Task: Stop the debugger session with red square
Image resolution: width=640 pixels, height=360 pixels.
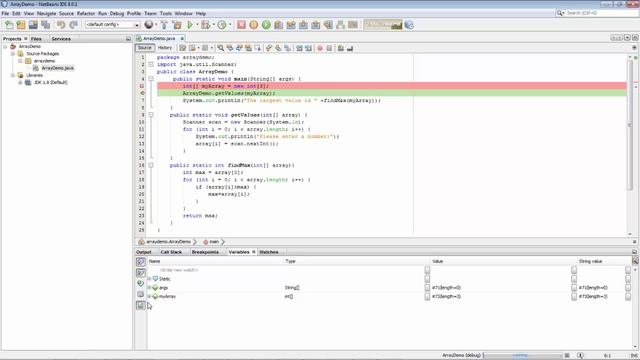Action: (241, 25)
